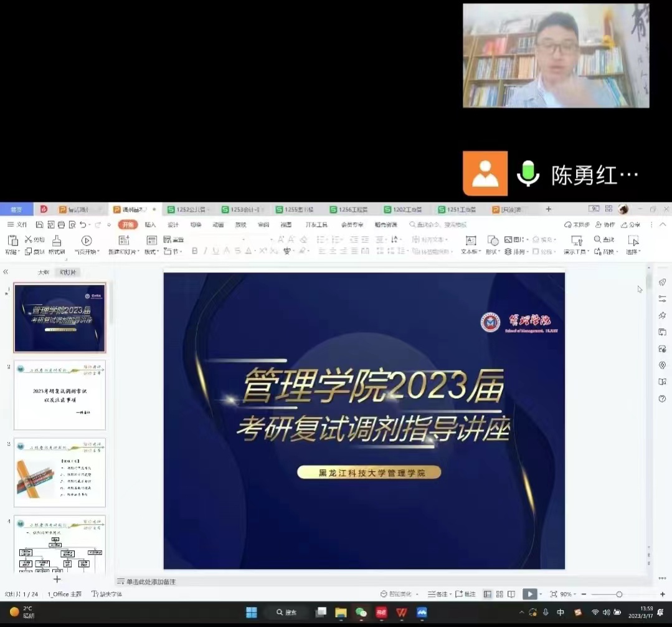Screen dimensions: 672x627
Task: Toggle bold text formatting
Action: [194, 251]
